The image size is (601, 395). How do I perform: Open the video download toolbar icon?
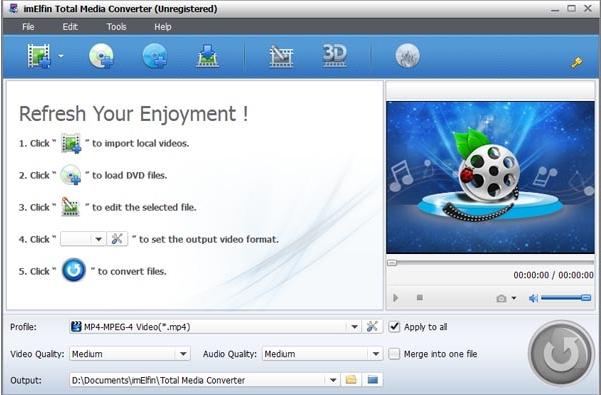pyautogui.click(x=207, y=56)
